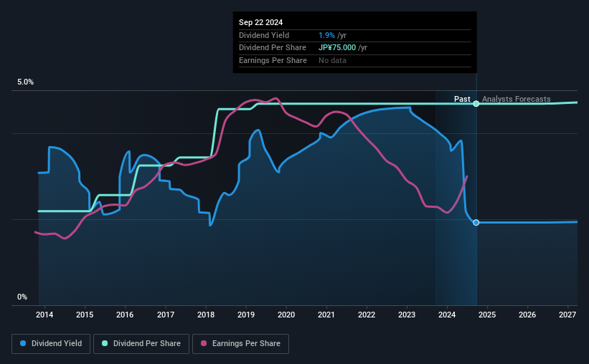Click the 2027 x-axis label
589x364 pixels.
coord(567,315)
